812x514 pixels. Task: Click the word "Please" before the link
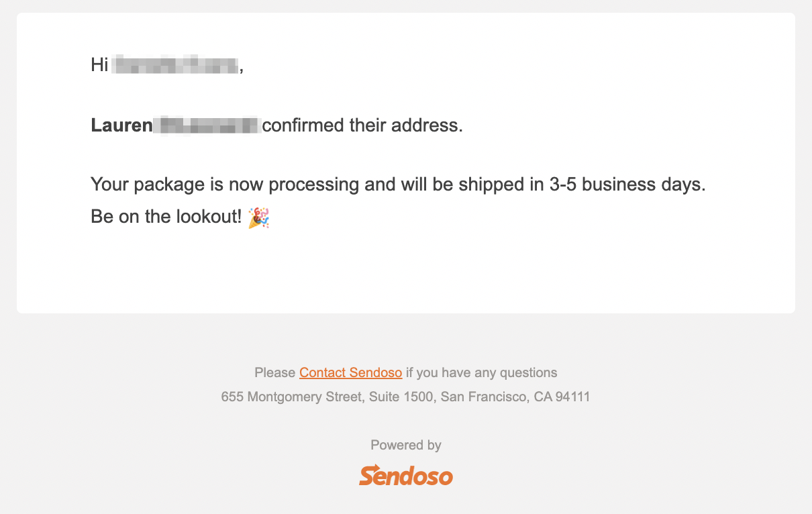click(x=275, y=372)
